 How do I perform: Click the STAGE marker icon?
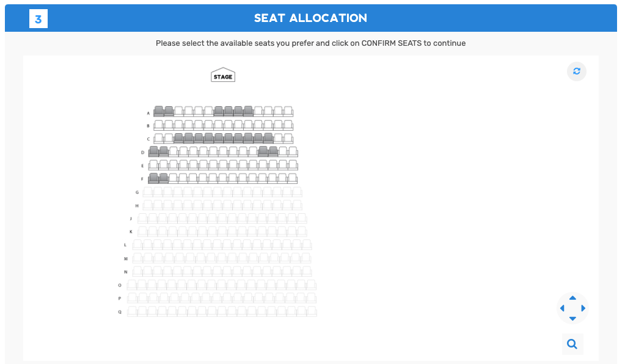[x=223, y=75]
